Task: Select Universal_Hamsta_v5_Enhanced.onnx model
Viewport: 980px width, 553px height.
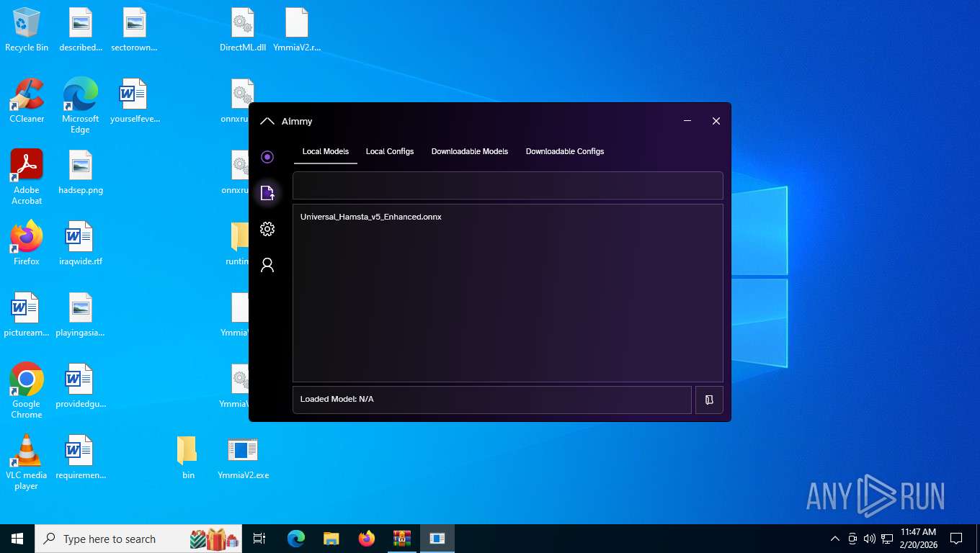Action: pyautogui.click(x=371, y=217)
